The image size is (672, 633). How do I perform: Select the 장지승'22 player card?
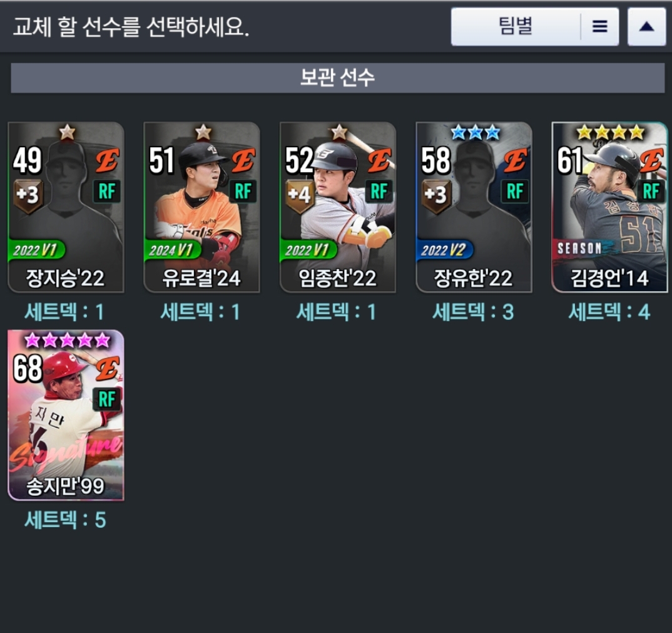pyautogui.click(x=66, y=208)
